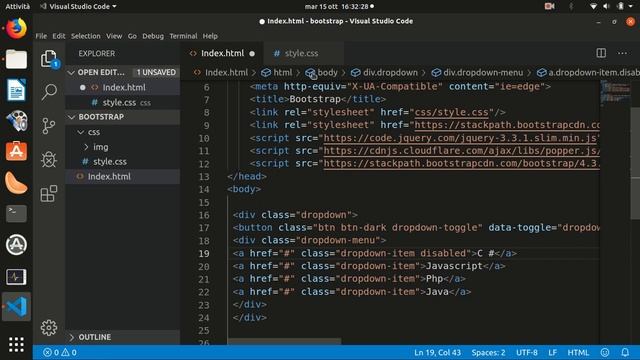The width and height of the screenshot is (640, 360).
Task: Open the Debug view icon
Action: (49, 160)
